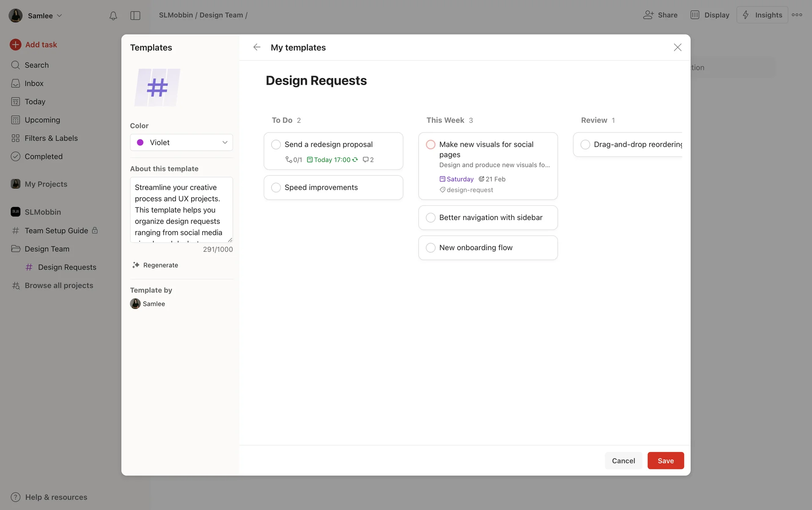The width and height of the screenshot is (812, 510).
Task: Click the Regenerate sparkle icon
Action: (136, 265)
